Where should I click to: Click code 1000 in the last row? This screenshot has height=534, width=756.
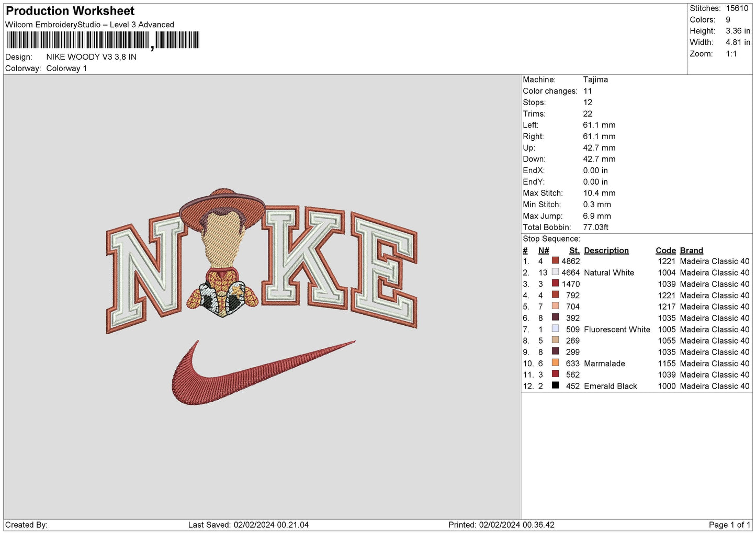point(667,386)
